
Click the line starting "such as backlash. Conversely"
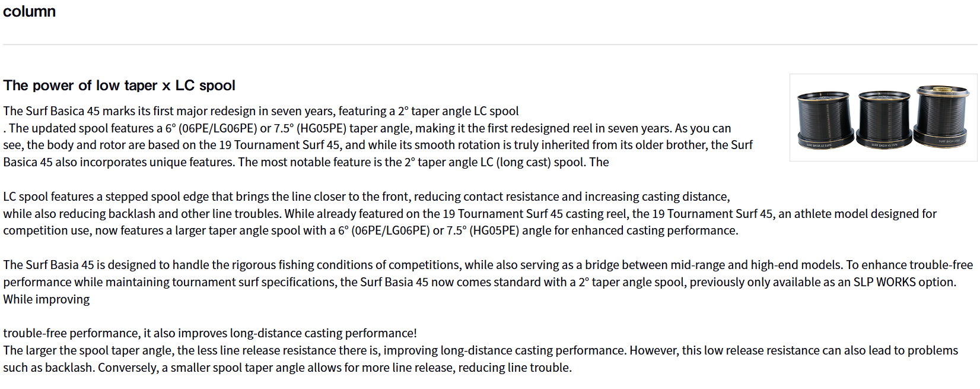[287, 368]
